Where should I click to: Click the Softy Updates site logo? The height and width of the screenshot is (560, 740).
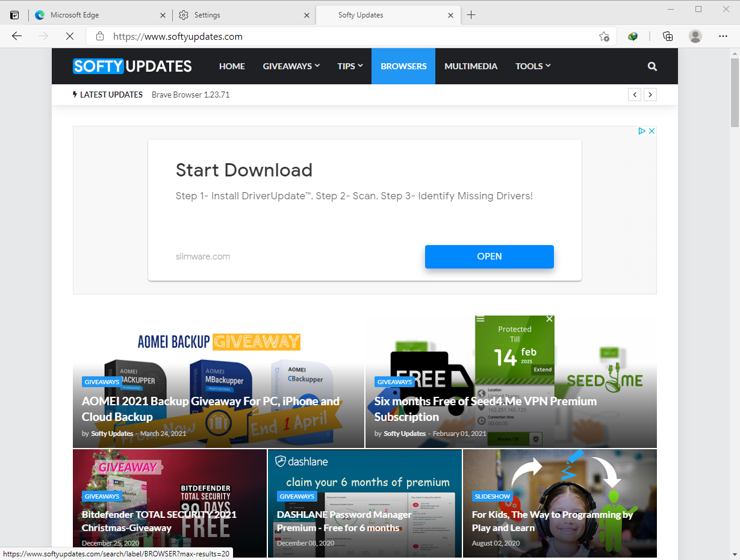[132, 66]
